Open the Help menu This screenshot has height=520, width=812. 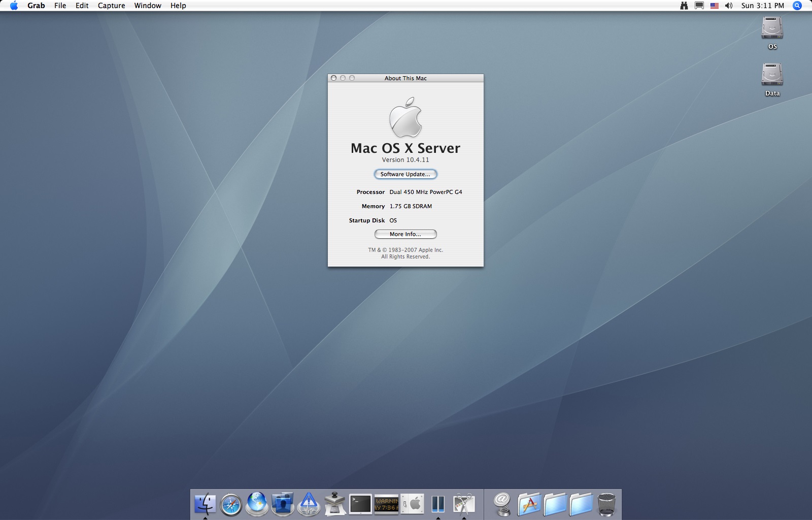click(178, 6)
